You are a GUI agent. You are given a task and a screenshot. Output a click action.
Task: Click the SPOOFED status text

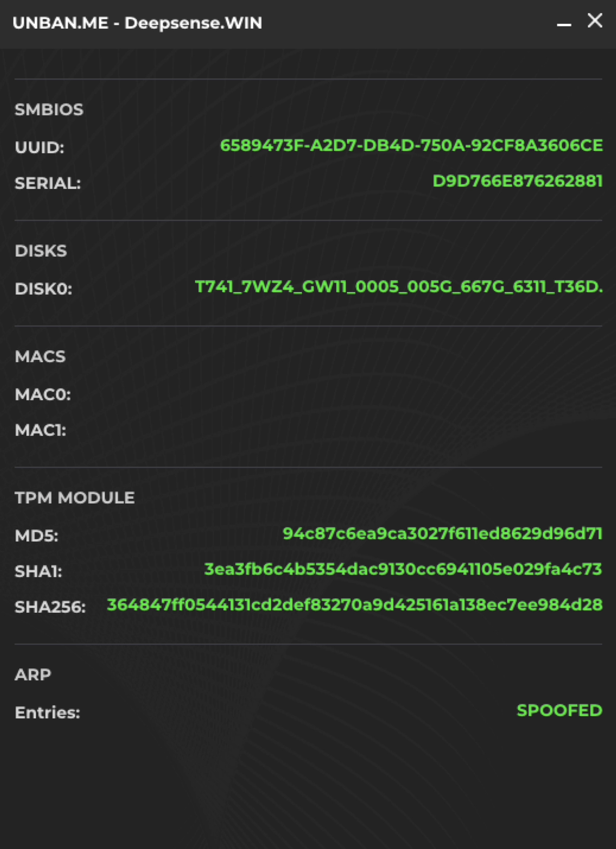559,711
